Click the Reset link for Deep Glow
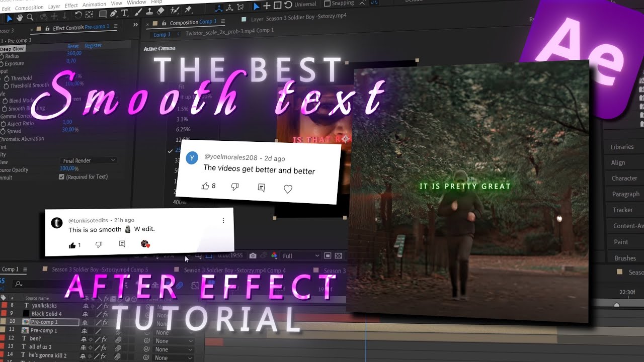Image resolution: width=644 pixels, height=362 pixels. 73,46
